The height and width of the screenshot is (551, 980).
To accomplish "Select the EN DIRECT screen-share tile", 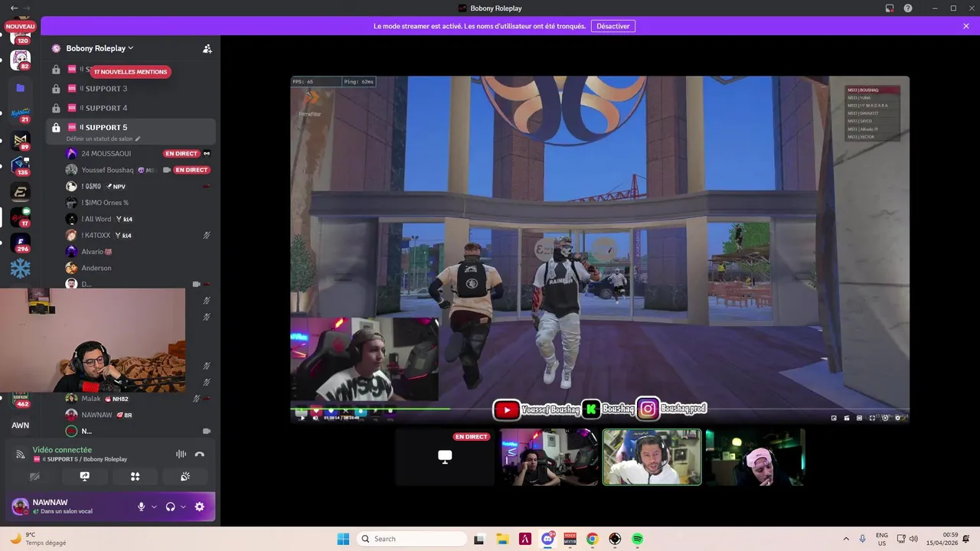I will coord(445,457).
